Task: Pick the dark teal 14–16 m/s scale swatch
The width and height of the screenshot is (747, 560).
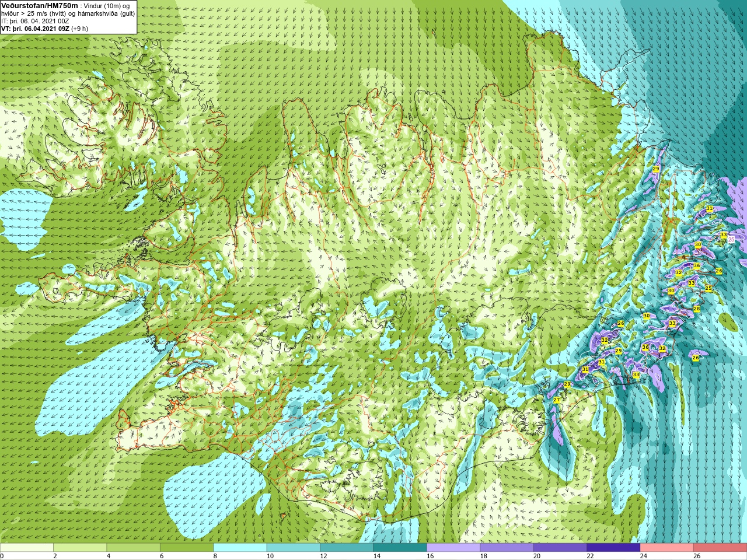Action: click(x=400, y=548)
